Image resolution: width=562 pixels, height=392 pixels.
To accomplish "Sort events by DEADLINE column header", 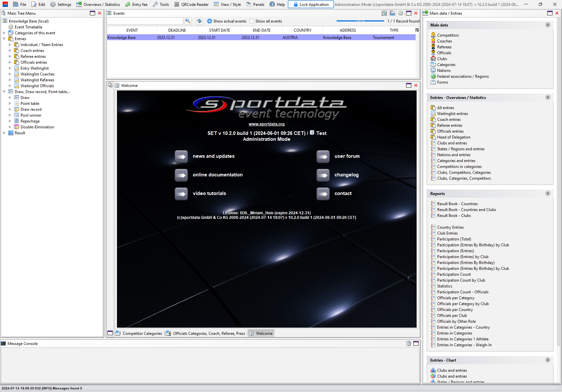I will (177, 30).
